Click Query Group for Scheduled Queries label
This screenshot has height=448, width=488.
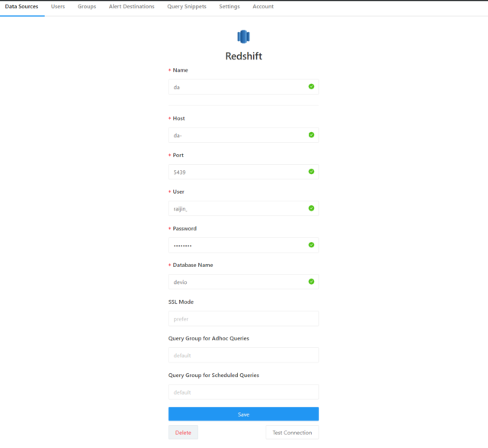(x=213, y=375)
